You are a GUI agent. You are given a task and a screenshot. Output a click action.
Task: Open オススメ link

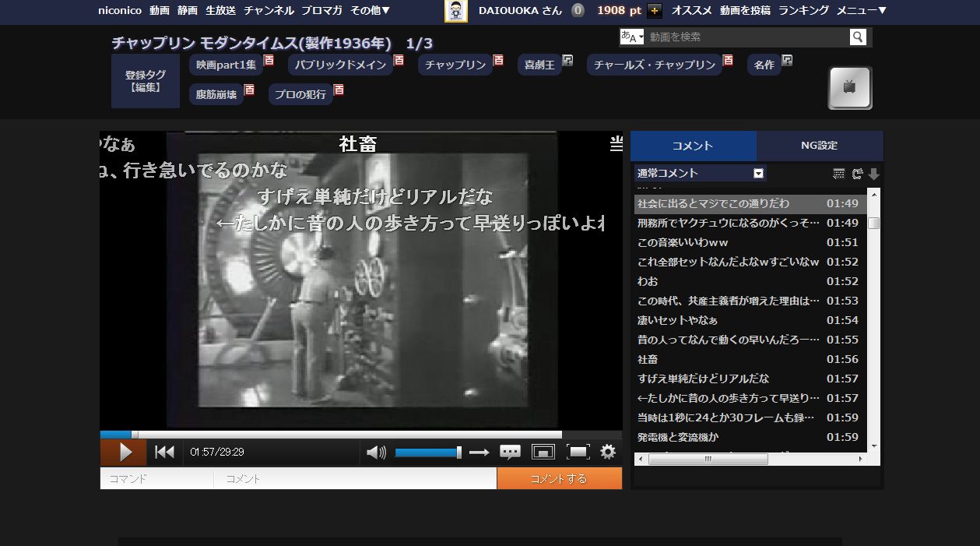pyautogui.click(x=692, y=10)
